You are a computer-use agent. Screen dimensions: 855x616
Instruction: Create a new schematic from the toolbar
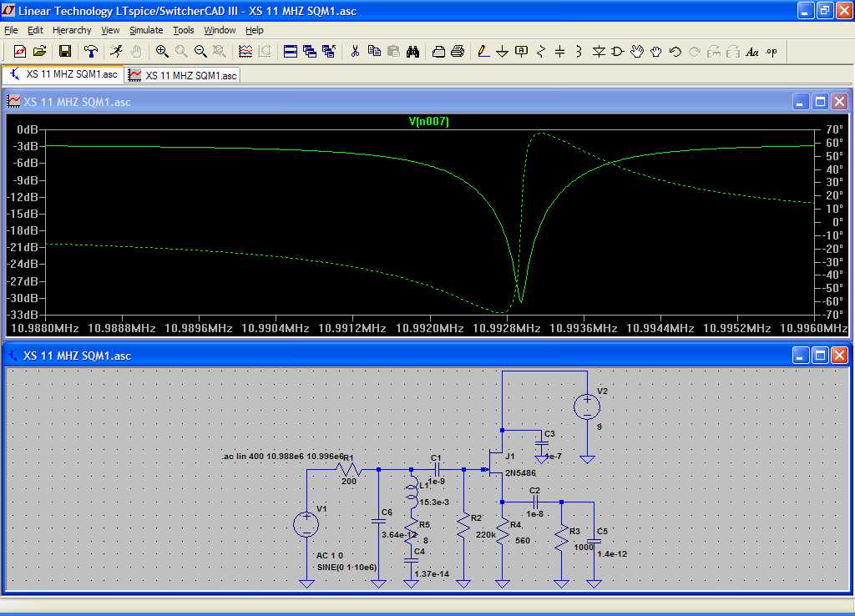click(x=20, y=52)
